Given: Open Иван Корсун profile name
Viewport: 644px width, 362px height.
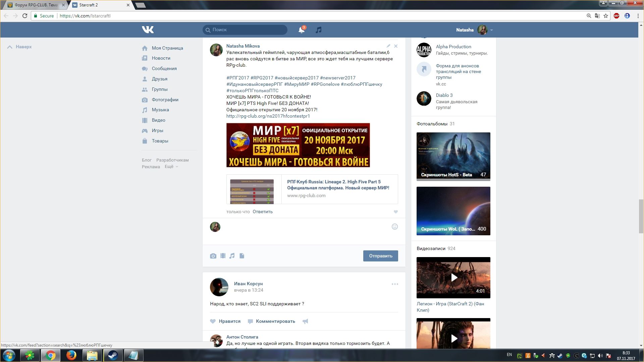Looking at the screenshot, I should point(248,284).
